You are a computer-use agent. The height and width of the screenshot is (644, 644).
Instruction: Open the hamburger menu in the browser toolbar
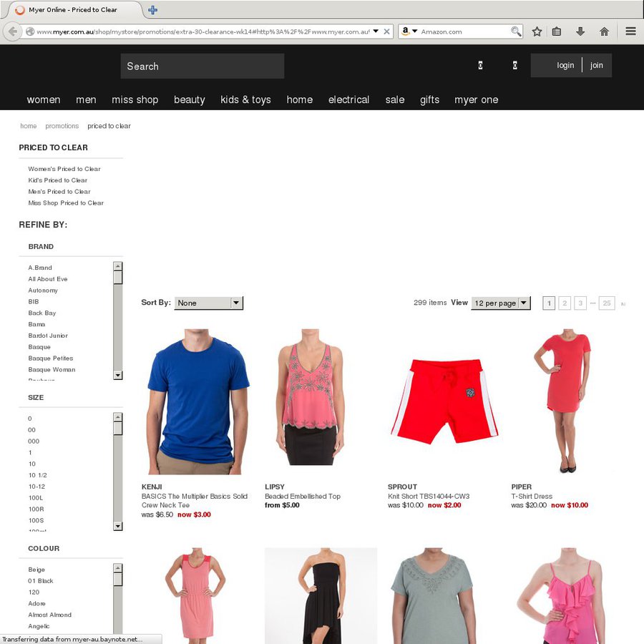click(x=630, y=31)
